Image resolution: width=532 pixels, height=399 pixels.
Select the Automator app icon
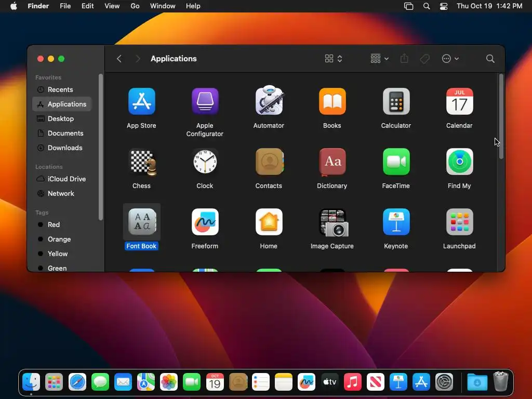[269, 100]
